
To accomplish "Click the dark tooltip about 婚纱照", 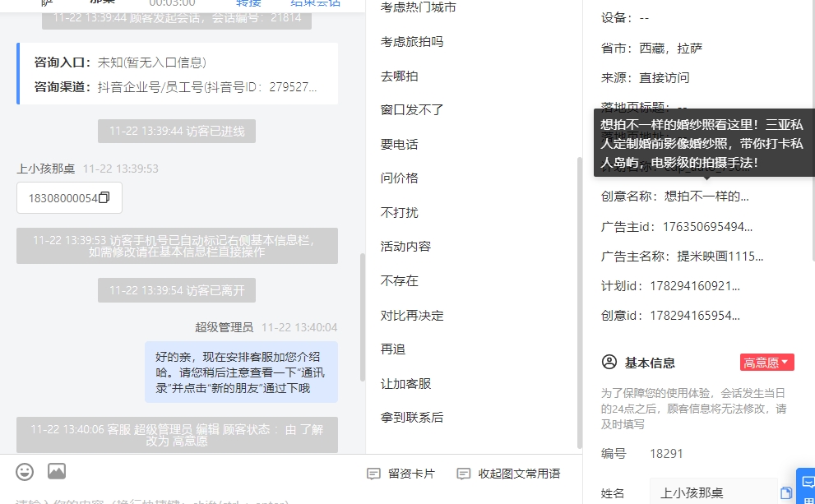I will point(704,143).
